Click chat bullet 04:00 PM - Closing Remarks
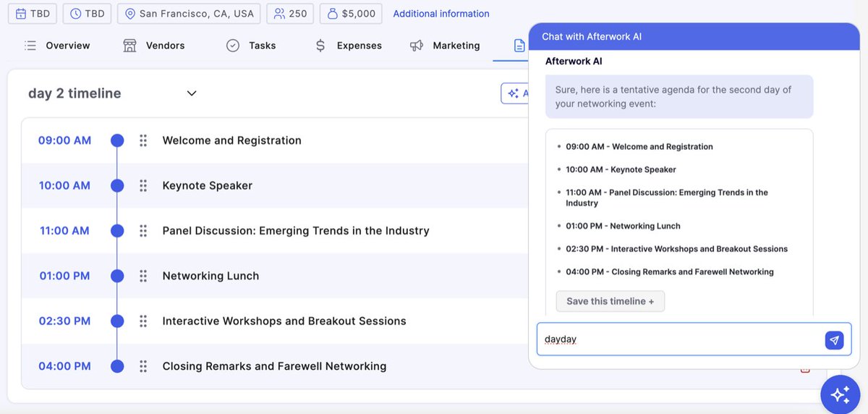868x414 pixels. [670, 272]
